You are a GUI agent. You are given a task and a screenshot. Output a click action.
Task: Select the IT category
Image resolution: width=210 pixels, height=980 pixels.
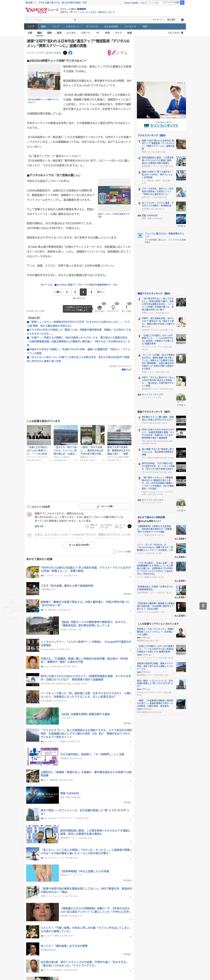[x=98, y=33]
